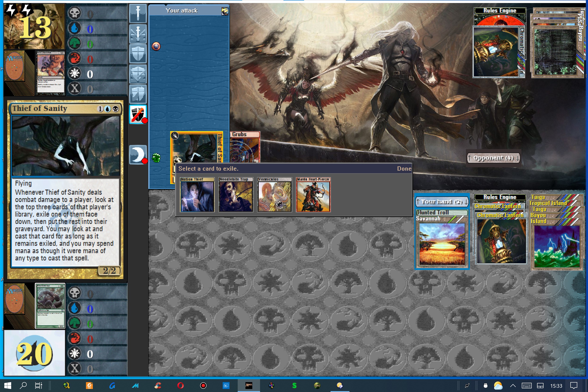Click the avatar icon in Your attack header
The width and height of the screenshot is (588, 392).
[x=225, y=11]
